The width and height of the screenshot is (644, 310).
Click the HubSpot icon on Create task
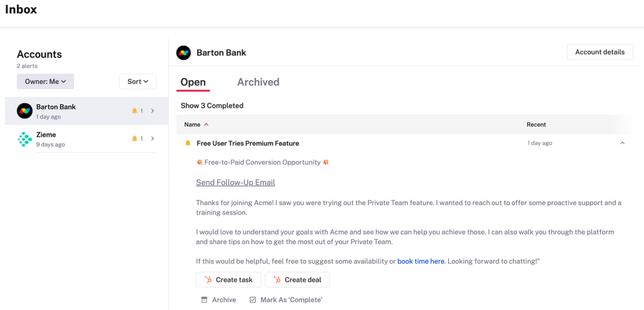208,280
